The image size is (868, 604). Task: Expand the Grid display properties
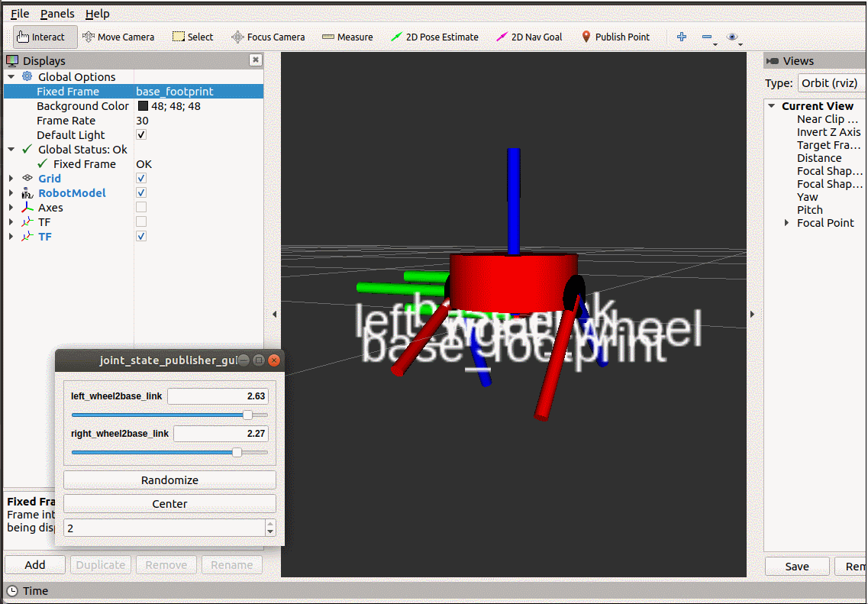coord(11,178)
